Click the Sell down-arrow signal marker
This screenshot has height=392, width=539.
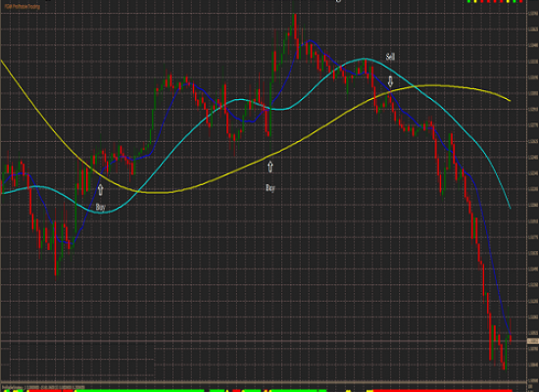point(390,82)
